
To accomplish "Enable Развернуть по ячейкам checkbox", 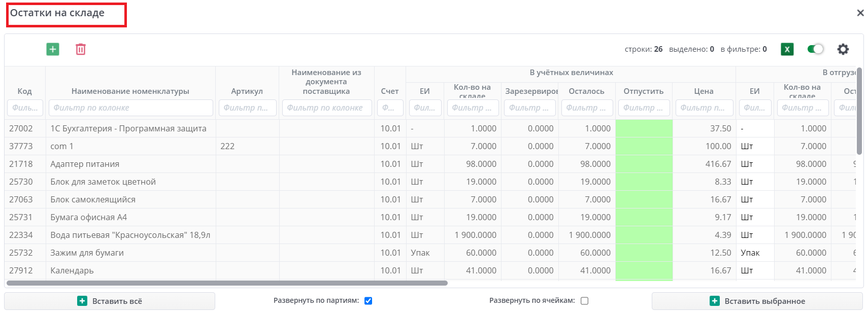I will [x=584, y=301].
